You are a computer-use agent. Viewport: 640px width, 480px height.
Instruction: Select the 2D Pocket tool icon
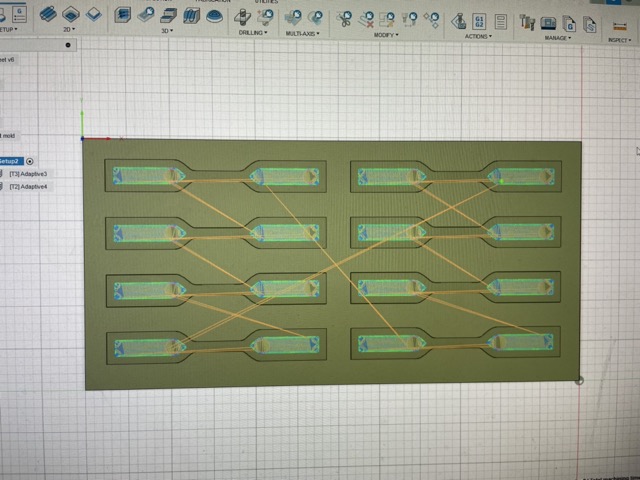pyautogui.click(x=71, y=15)
